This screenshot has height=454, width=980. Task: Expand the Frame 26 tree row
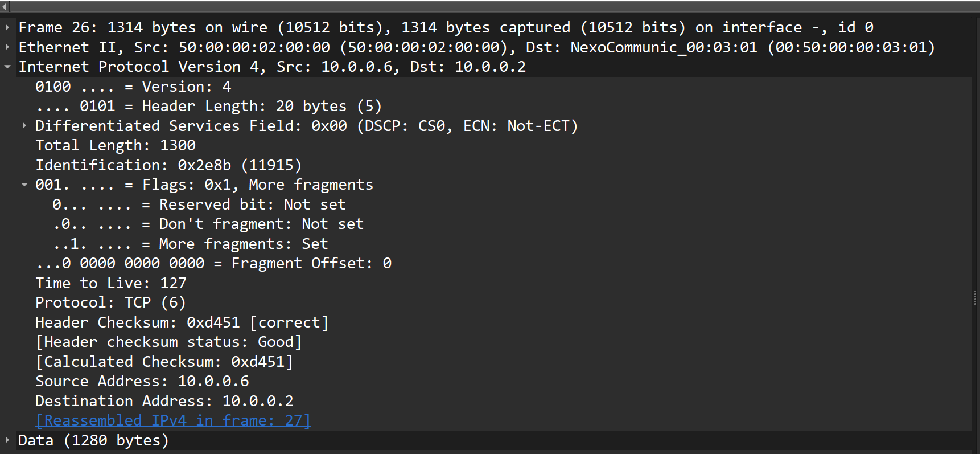click(7, 27)
